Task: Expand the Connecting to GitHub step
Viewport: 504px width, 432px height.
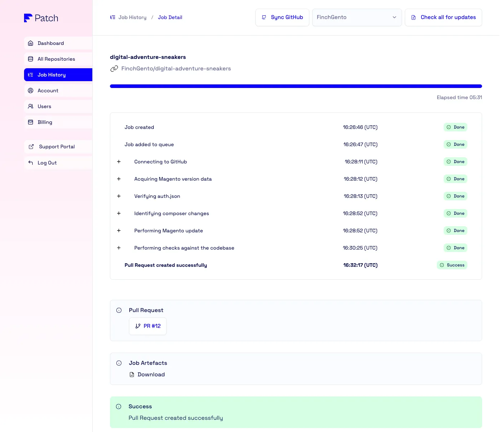Action: (x=119, y=162)
